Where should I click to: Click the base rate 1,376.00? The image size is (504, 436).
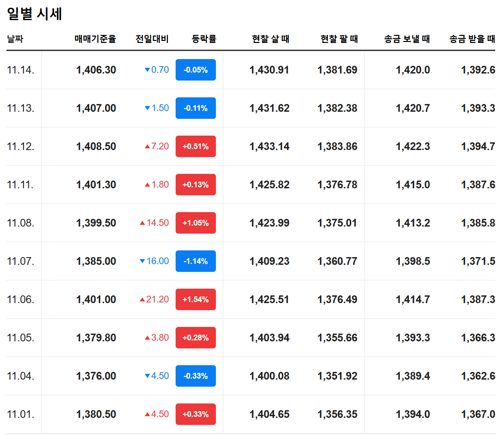coord(96,376)
